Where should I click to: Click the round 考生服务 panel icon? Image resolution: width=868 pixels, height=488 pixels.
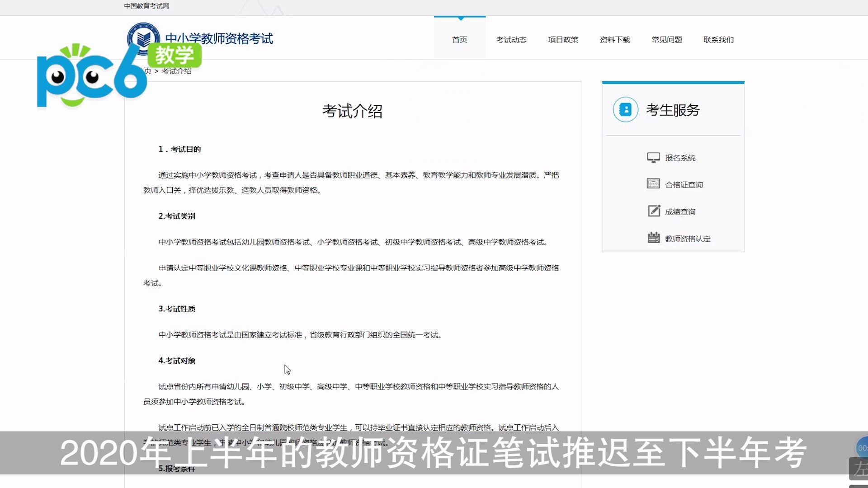[x=626, y=109]
